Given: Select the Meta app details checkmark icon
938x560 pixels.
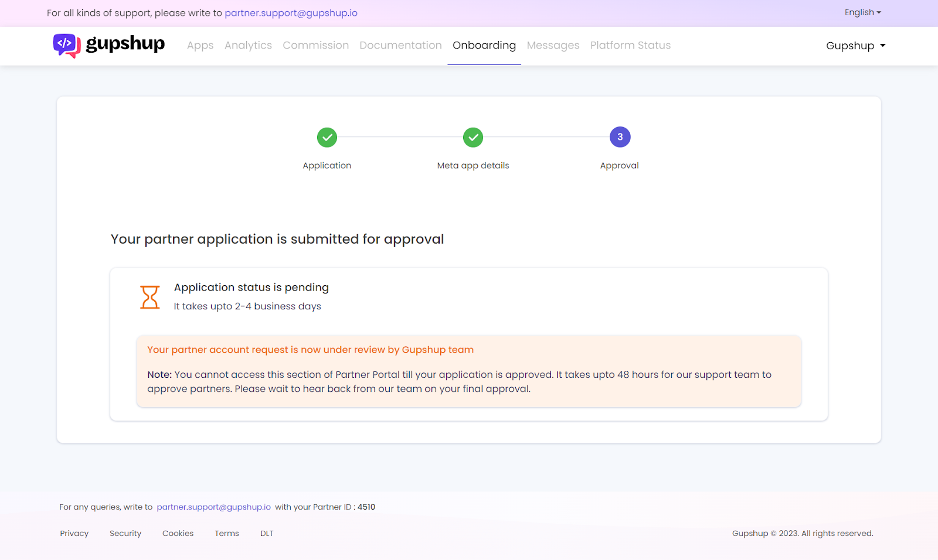Looking at the screenshot, I should pyautogui.click(x=473, y=137).
